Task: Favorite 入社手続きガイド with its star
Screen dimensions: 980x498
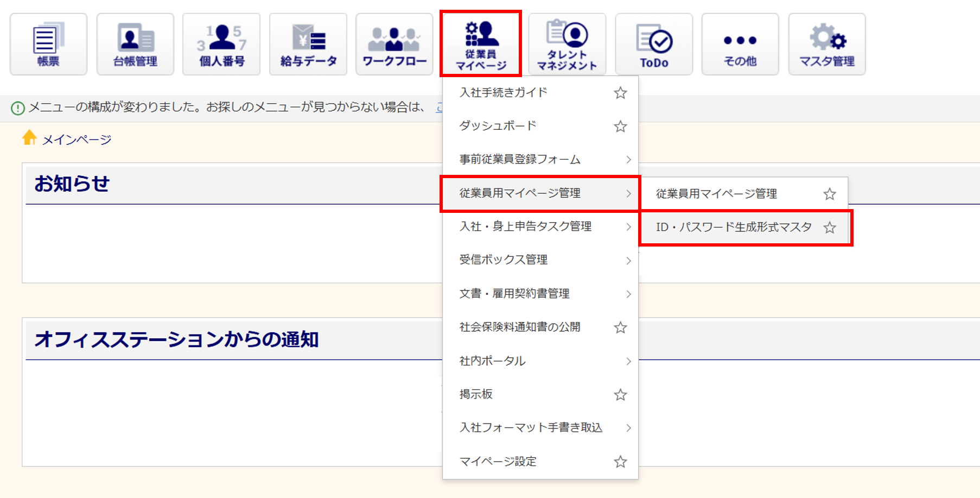Action: pyautogui.click(x=620, y=93)
